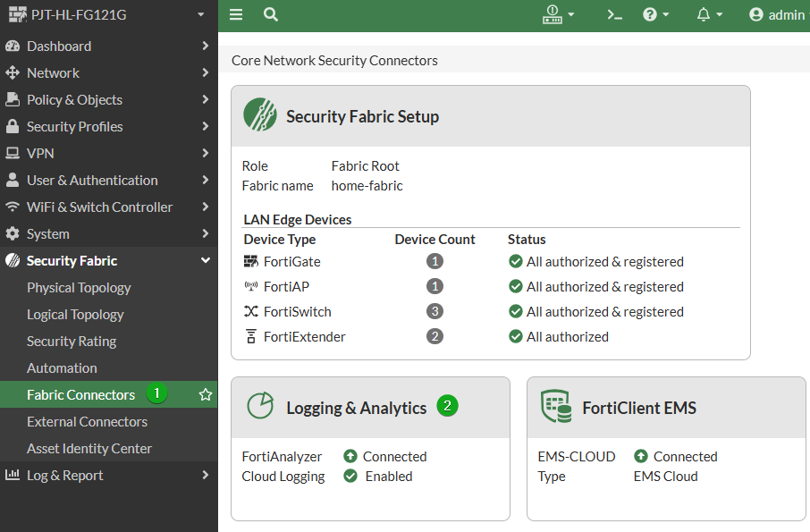Toggle the hamburger menu icon
Image resolution: width=810 pixels, height=532 pixels.
coord(236,14)
